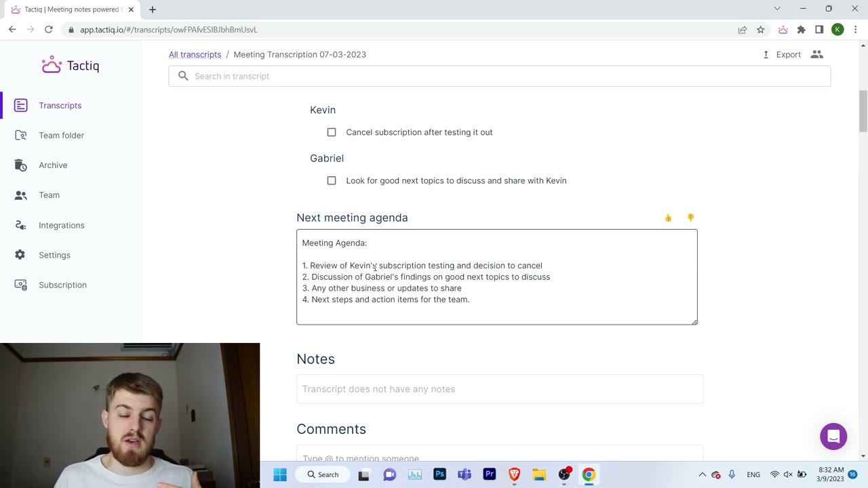Toggle the browser side panel icon

click(819, 29)
